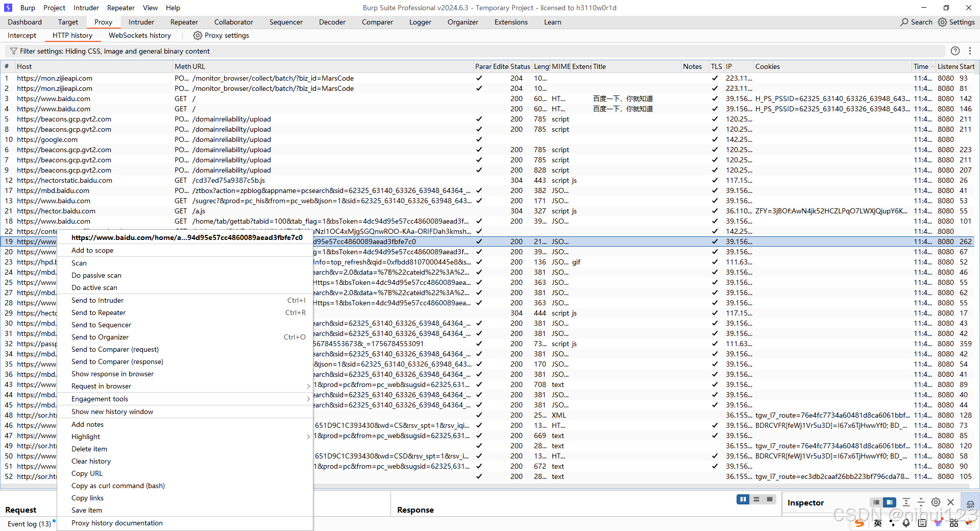Viewport: 980px width, 531px height.
Task: Switch to the Dashboard tab
Action: click(x=25, y=22)
